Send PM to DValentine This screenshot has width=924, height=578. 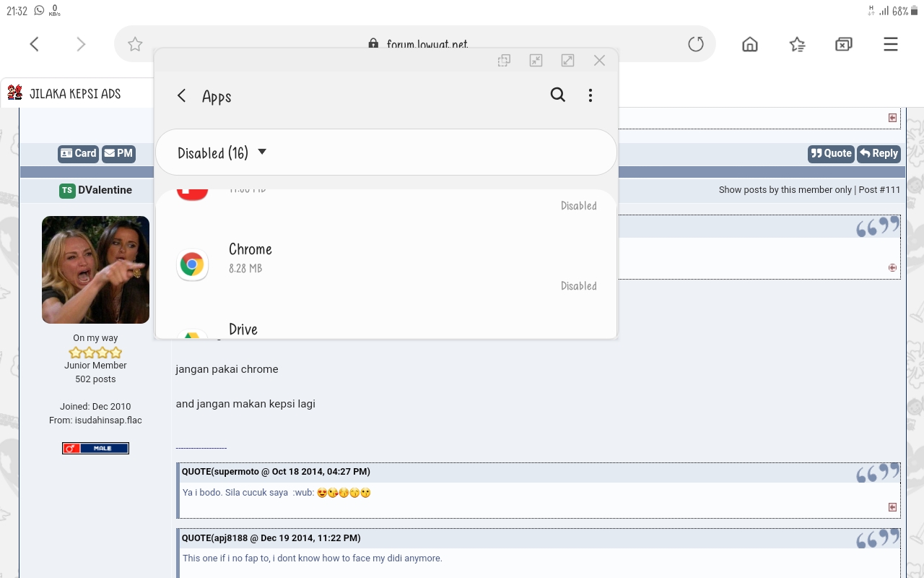(x=118, y=153)
